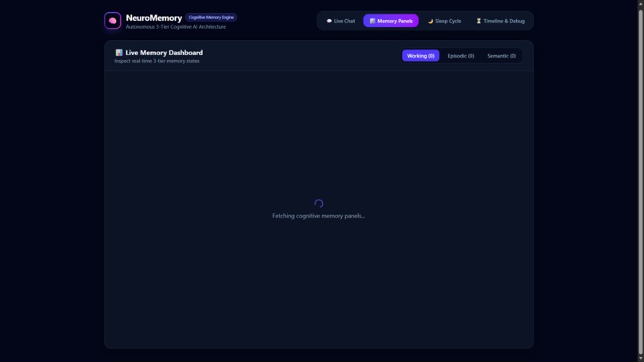Click 'Autonomous 3-Tier Cognitive AI Architecture' tagline
644x362 pixels.
click(x=176, y=26)
